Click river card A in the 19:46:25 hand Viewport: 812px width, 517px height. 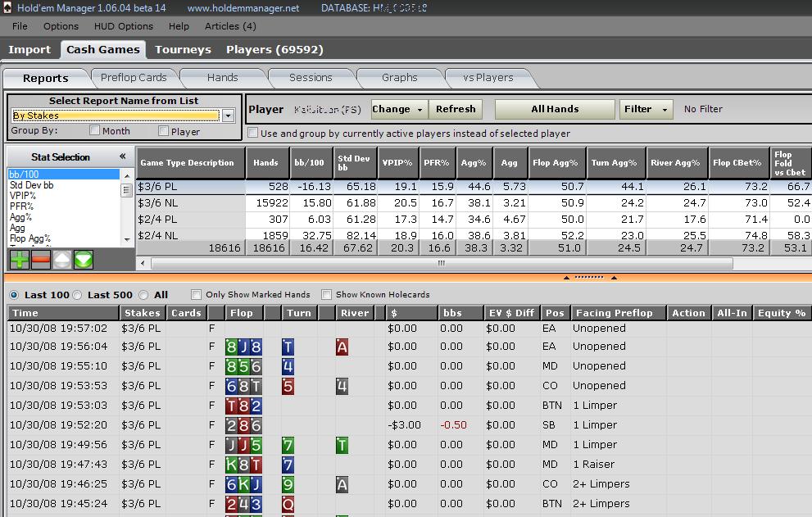pyautogui.click(x=342, y=485)
